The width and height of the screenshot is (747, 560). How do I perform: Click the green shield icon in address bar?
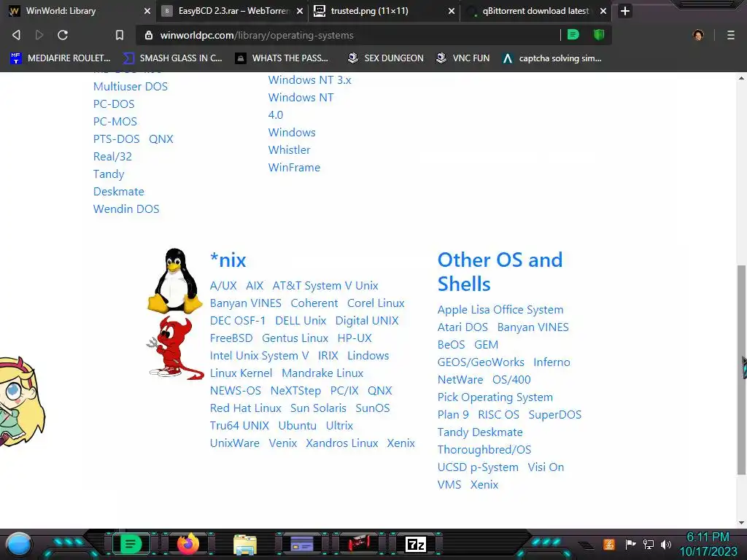(x=599, y=34)
